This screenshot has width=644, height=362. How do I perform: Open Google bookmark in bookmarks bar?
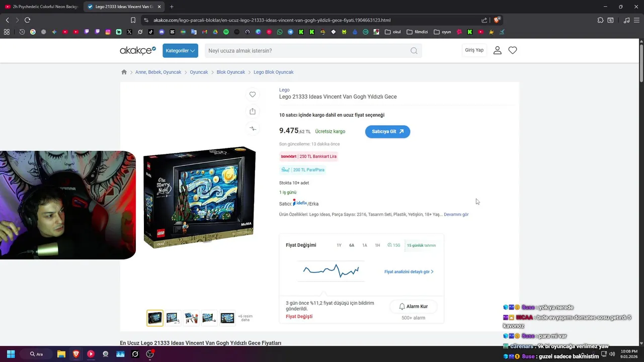coord(33,32)
